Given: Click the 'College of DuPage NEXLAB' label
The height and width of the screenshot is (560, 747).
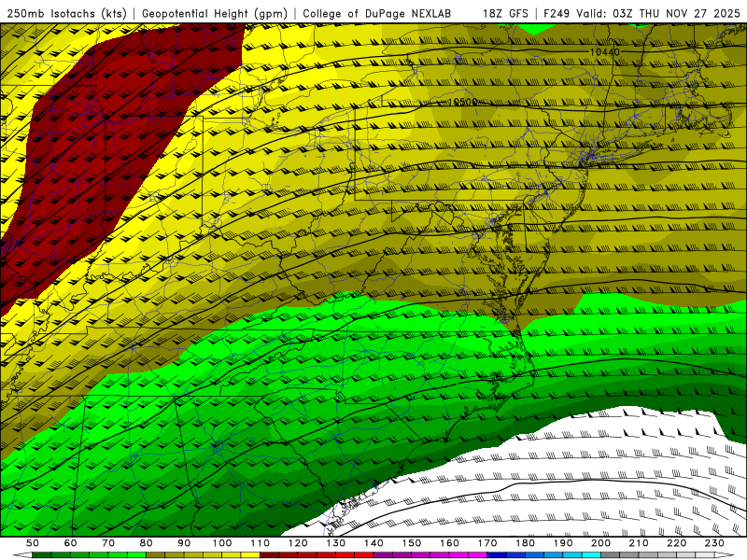Looking at the screenshot, I should coord(377,13).
